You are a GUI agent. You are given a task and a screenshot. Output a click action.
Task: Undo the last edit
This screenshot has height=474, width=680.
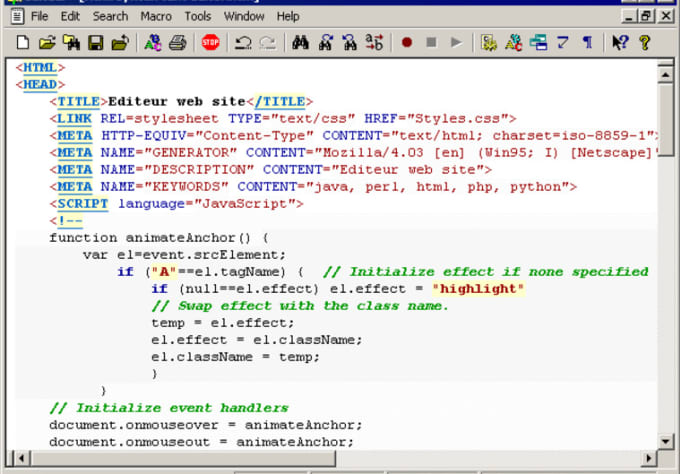243,42
